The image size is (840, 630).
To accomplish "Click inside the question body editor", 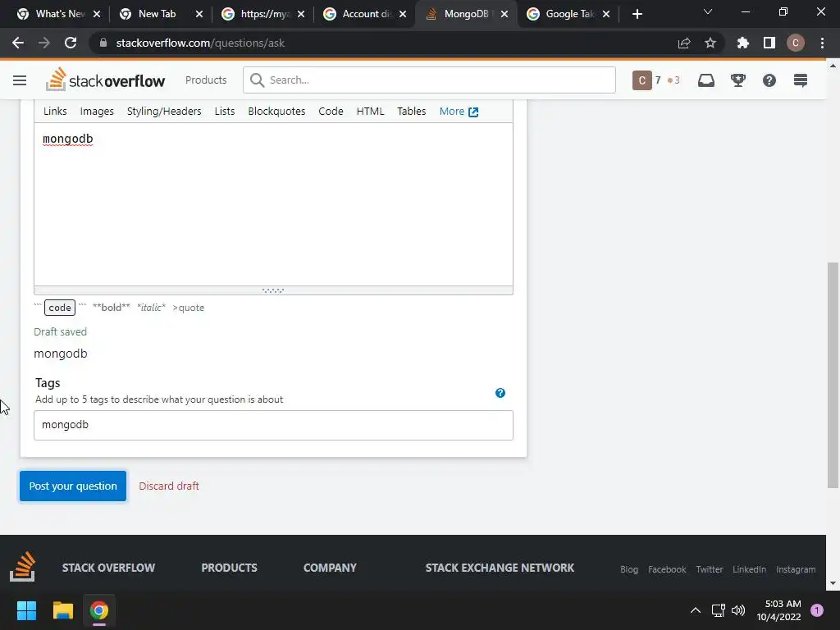I will pos(273,204).
